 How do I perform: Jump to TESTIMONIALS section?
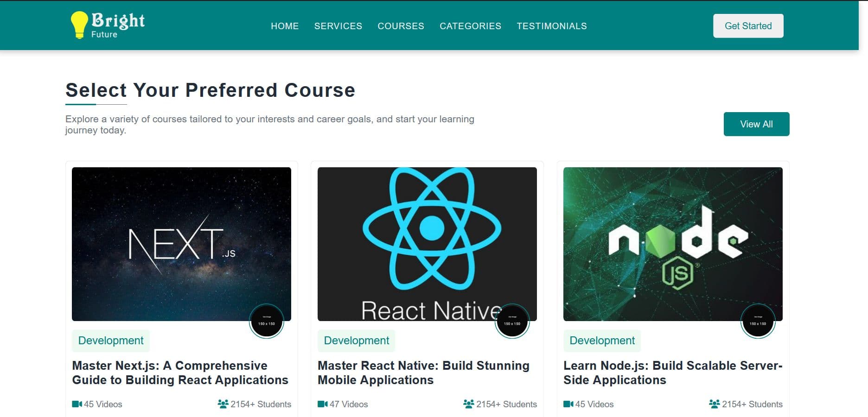pyautogui.click(x=552, y=26)
